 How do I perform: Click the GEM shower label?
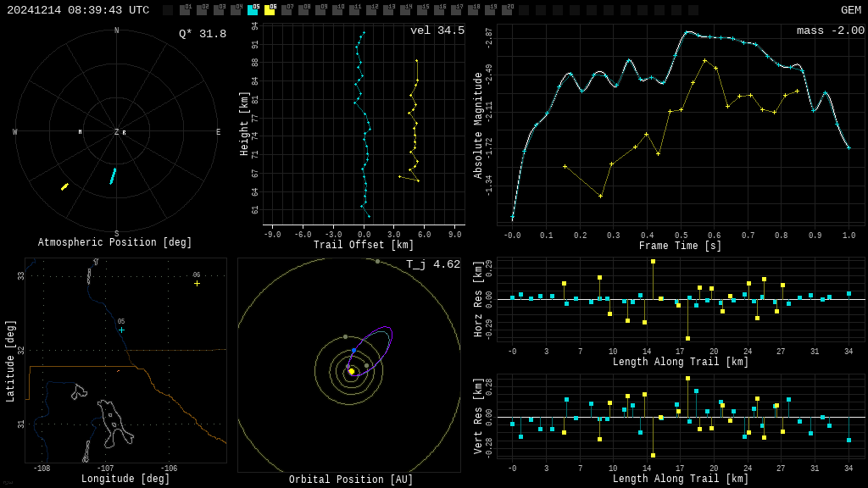[x=850, y=10]
